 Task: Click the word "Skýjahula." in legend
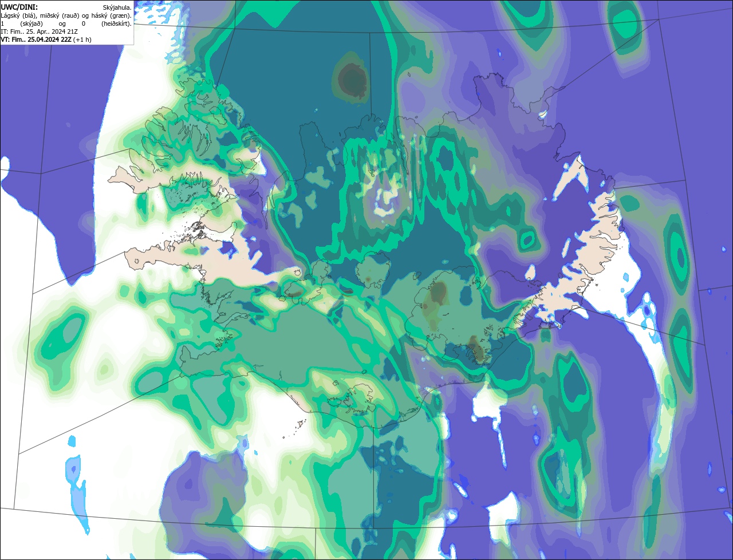pyautogui.click(x=117, y=8)
